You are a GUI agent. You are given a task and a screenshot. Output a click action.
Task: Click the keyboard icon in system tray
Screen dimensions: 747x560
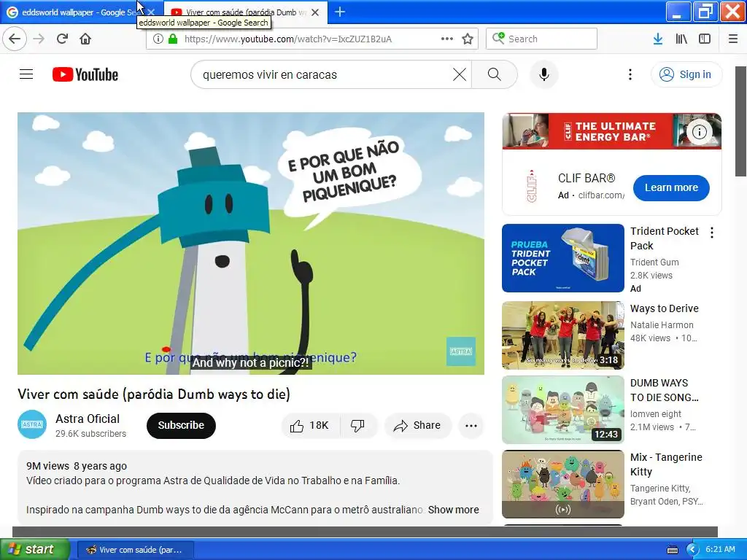(x=672, y=550)
